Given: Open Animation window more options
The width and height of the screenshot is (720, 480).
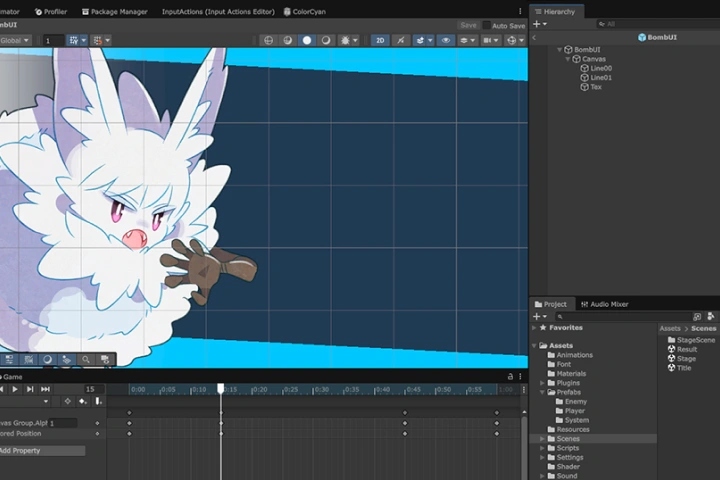Looking at the screenshot, I should (520, 376).
